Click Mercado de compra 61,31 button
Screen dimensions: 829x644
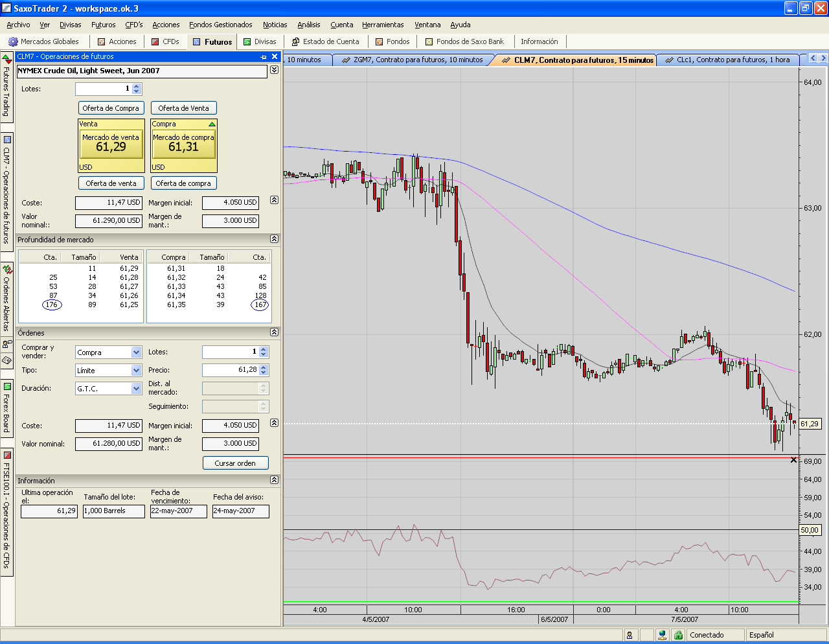(183, 144)
